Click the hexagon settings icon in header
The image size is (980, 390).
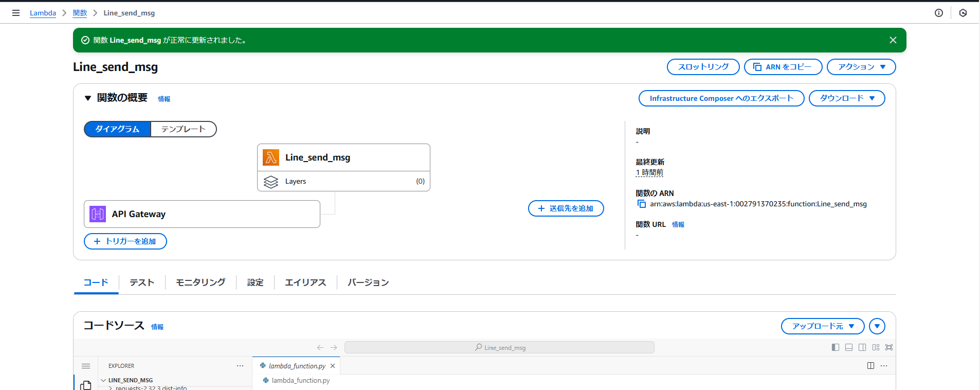tap(963, 13)
